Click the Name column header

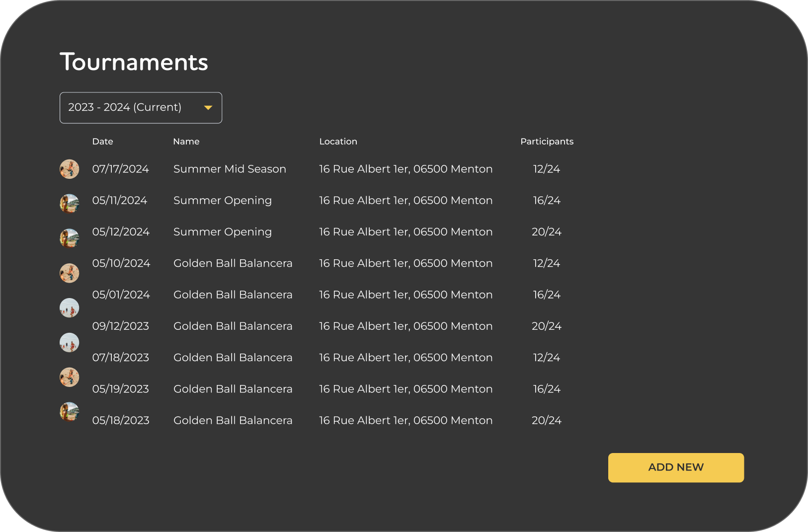tap(186, 142)
